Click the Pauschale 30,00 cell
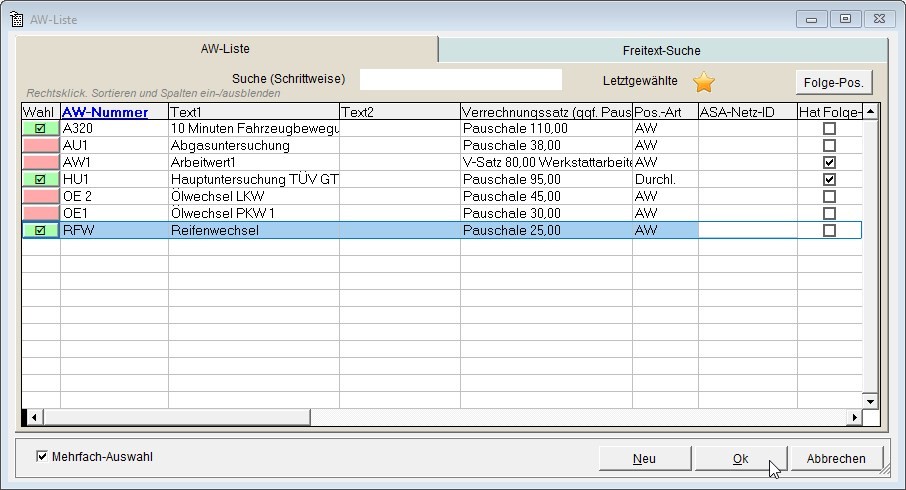Viewport: 906px width, 490px height. pos(547,213)
